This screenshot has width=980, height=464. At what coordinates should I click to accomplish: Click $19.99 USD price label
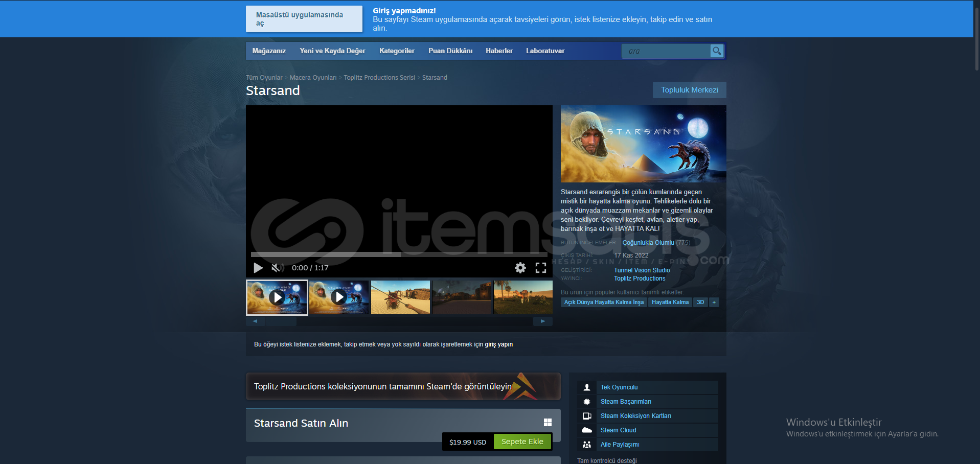pos(468,442)
